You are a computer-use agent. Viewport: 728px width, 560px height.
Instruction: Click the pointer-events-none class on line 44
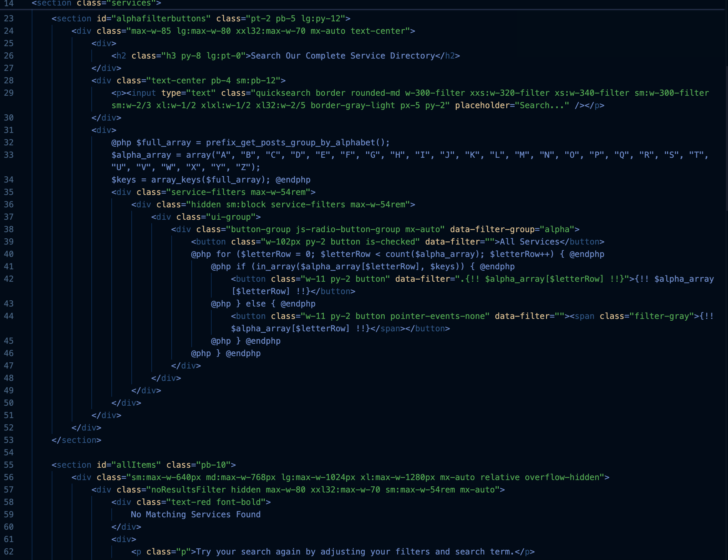pyautogui.click(x=437, y=316)
